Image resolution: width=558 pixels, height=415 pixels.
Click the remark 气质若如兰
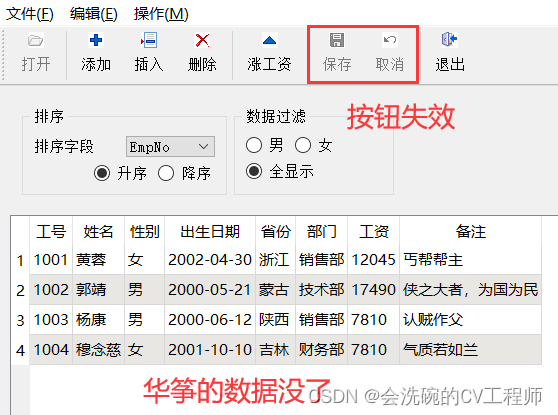(x=470, y=350)
